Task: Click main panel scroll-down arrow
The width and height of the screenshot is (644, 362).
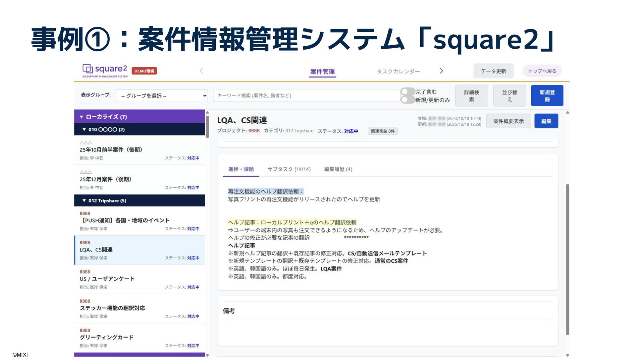Action: pos(568,355)
